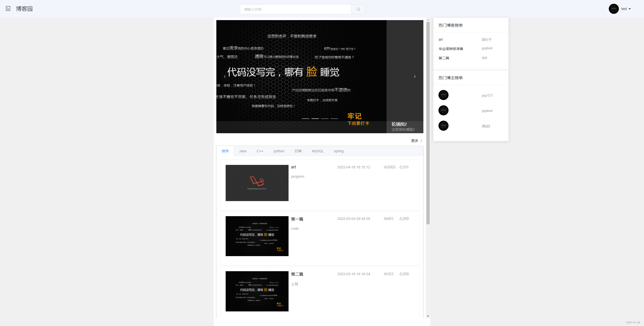Go to next carousel slide arrow

click(415, 76)
